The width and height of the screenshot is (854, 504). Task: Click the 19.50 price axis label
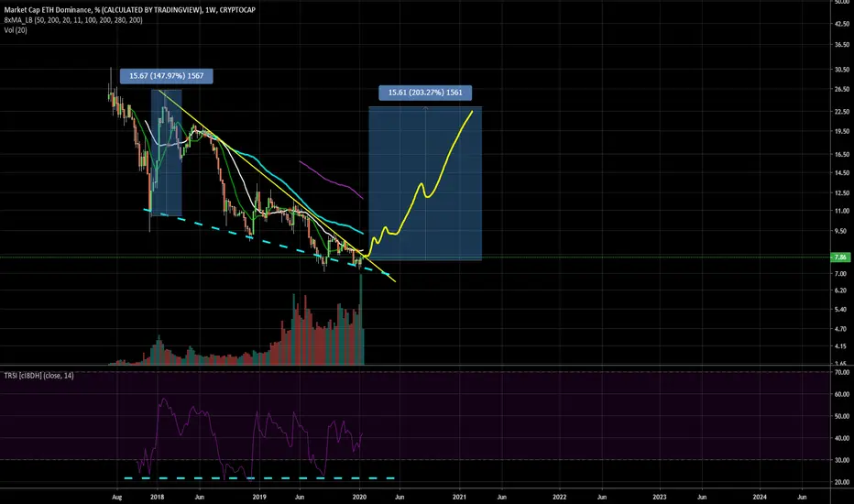tap(842, 131)
